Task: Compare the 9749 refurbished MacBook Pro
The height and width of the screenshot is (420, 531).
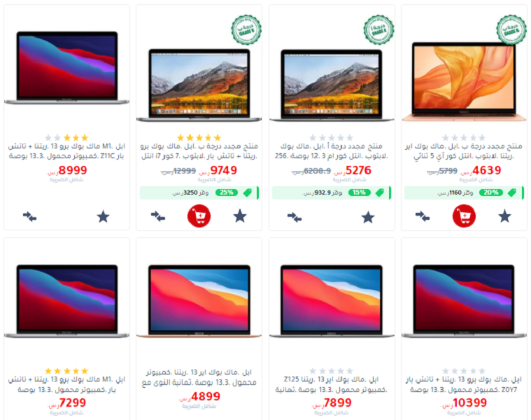Action: pyautogui.click(x=158, y=216)
